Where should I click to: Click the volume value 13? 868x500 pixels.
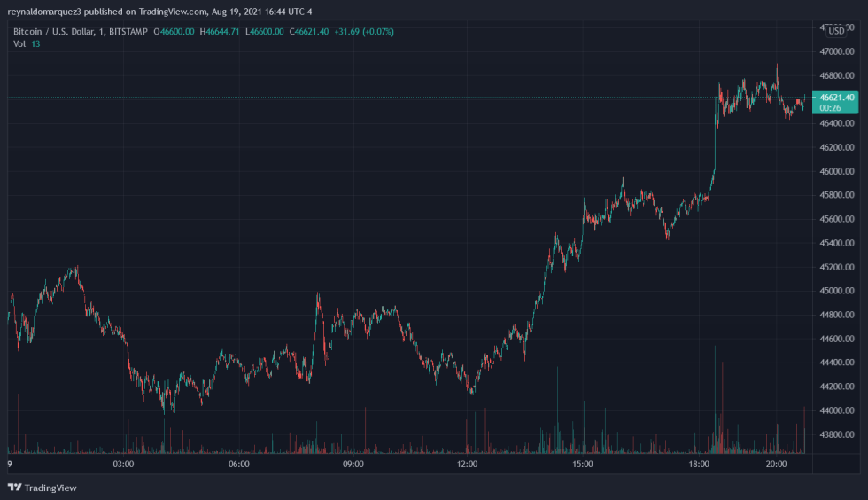coord(35,43)
